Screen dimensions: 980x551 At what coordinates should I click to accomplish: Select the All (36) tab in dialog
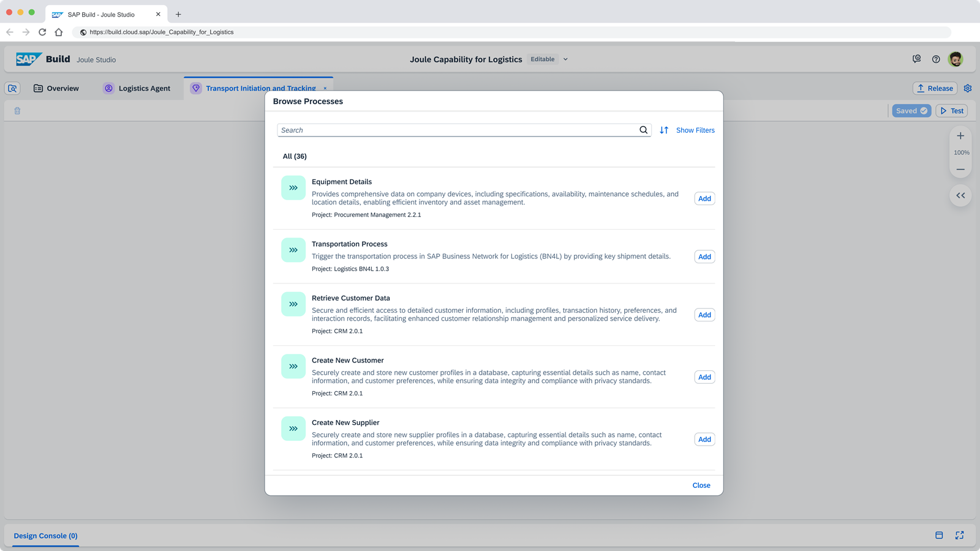(x=295, y=156)
